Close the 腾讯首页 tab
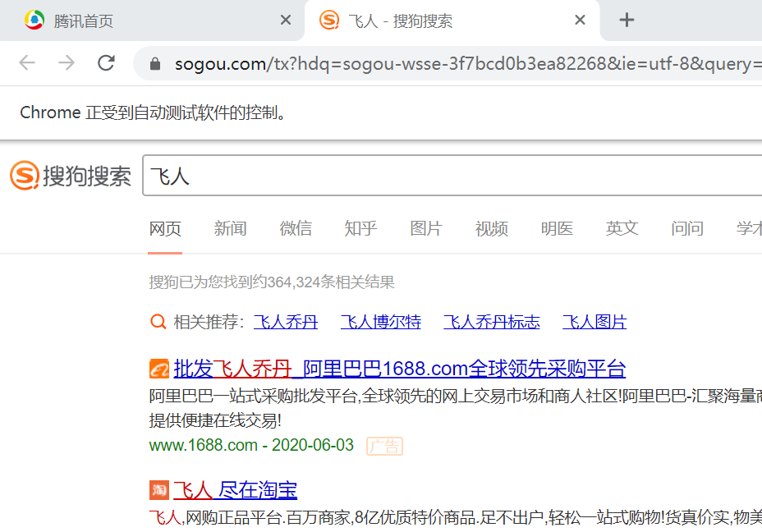The height and width of the screenshot is (532, 762). pyautogui.click(x=286, y=20)
